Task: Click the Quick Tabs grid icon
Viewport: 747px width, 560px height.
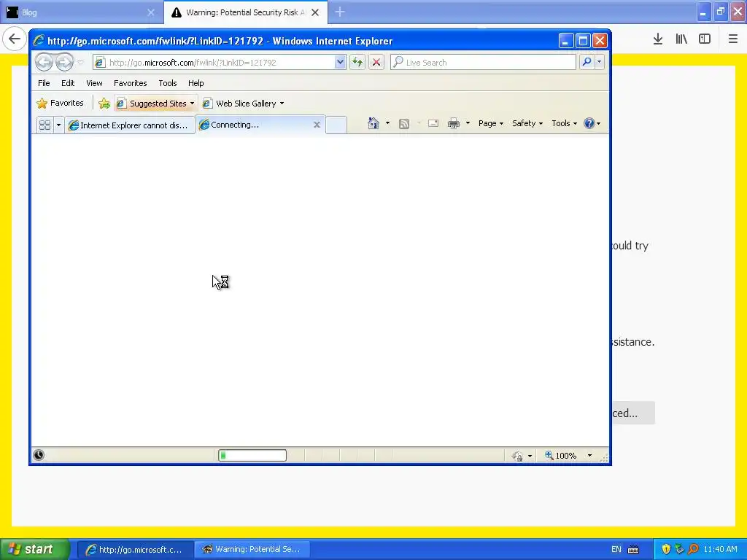Action: pyautogui.click(x=44, y=125)
